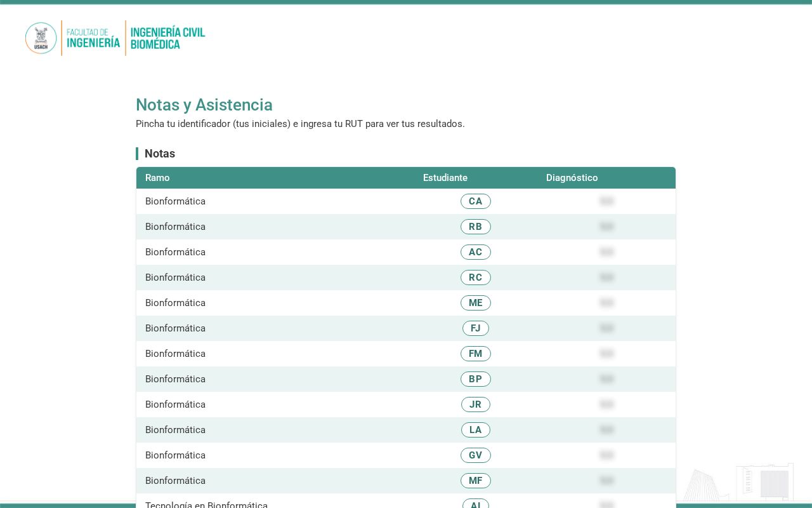This screenshot has width=812, height=508.
Task: Select the FM identifier pill
Action: tap(476, 354)
